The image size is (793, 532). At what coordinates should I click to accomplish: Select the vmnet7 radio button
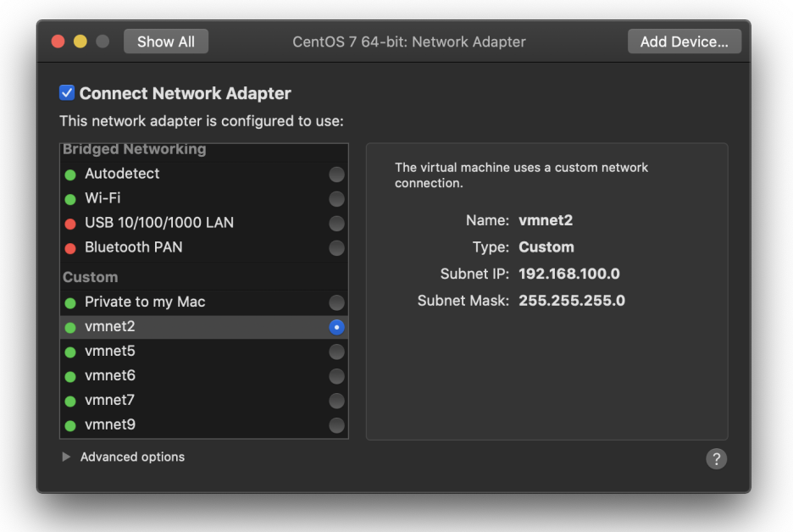(336, 401)
